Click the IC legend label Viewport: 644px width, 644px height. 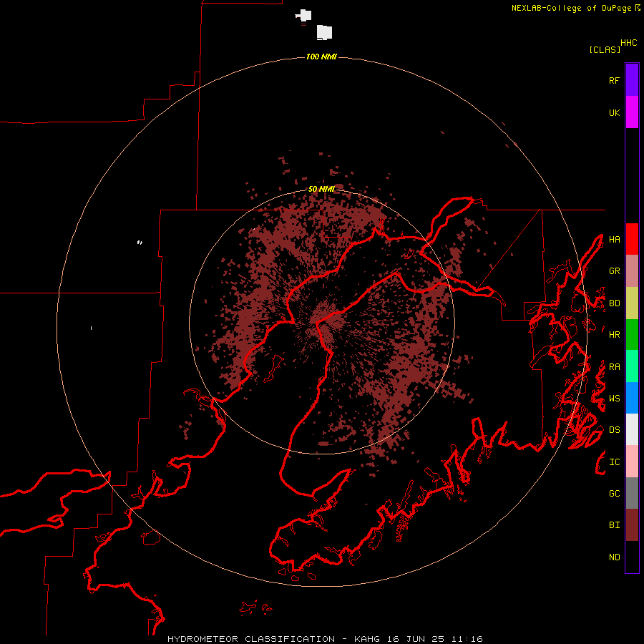pos(614,462)
